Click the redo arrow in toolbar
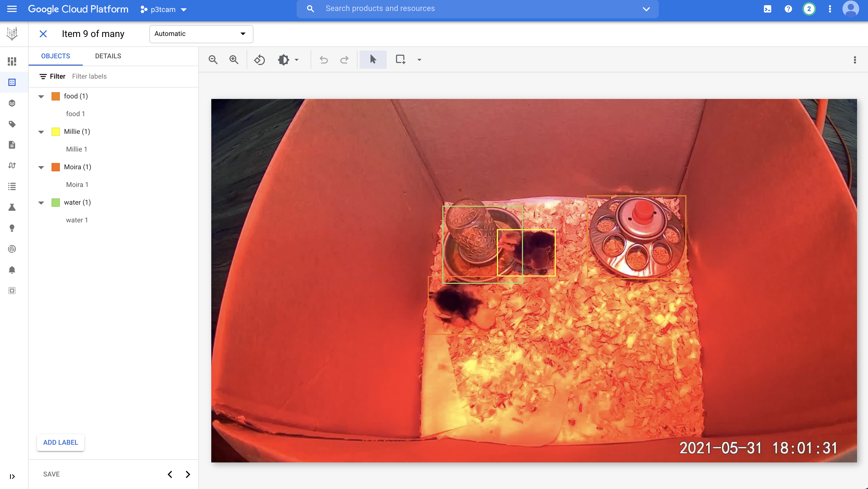868x489 pixels. coord(344,60)
